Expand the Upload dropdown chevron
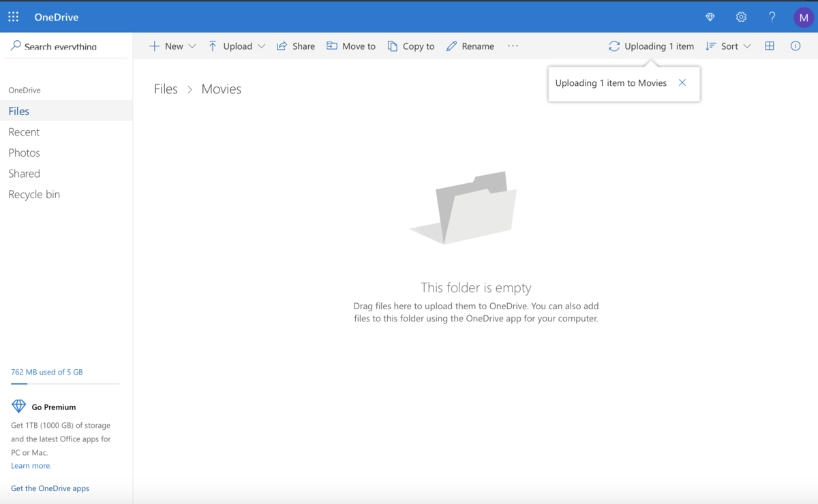818x504 pixels. coord(261,46)
